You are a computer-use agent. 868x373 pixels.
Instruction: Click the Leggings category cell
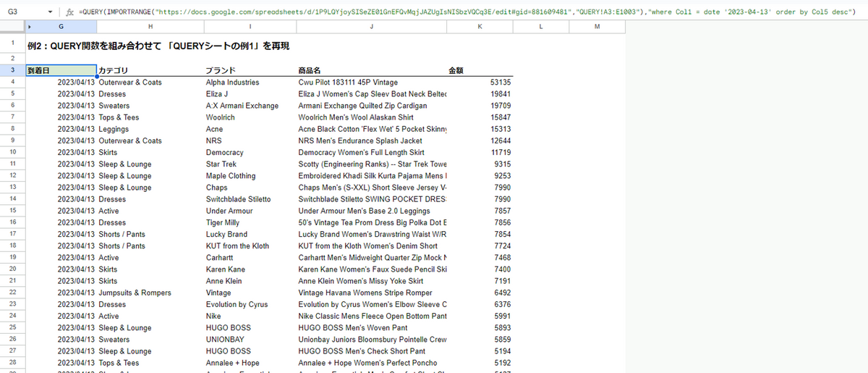click(150, 129)
